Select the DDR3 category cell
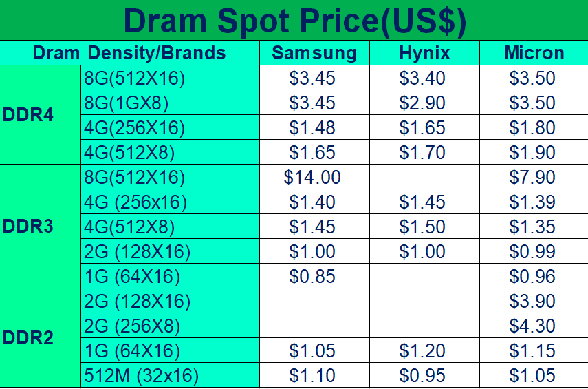The height and width of the screenshot is (389, 588). pos(40,227)
